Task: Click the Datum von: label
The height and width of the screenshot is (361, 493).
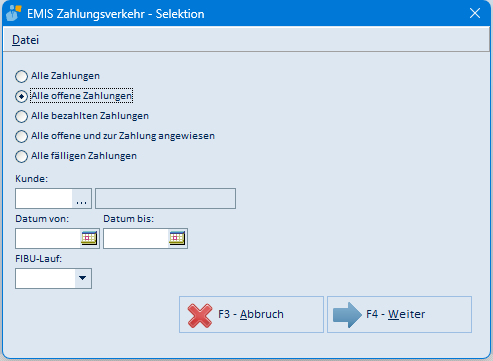Action: pos(42,219)
